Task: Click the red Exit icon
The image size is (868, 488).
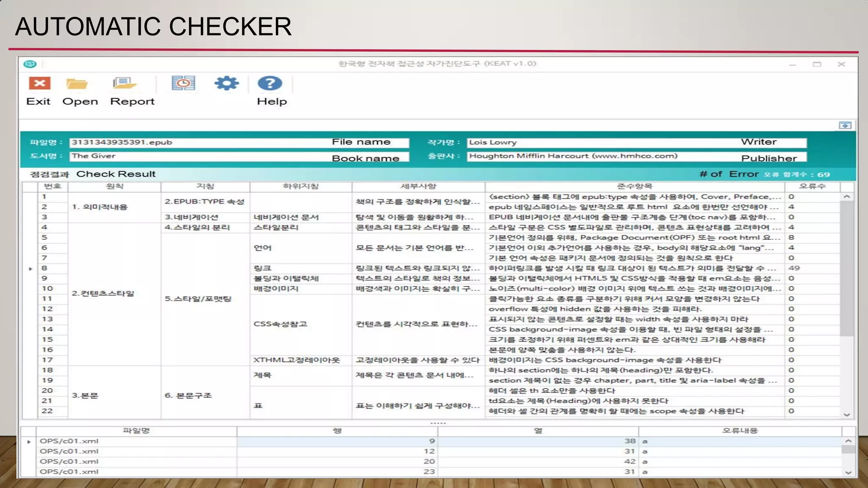Action: tap(39, 83)
